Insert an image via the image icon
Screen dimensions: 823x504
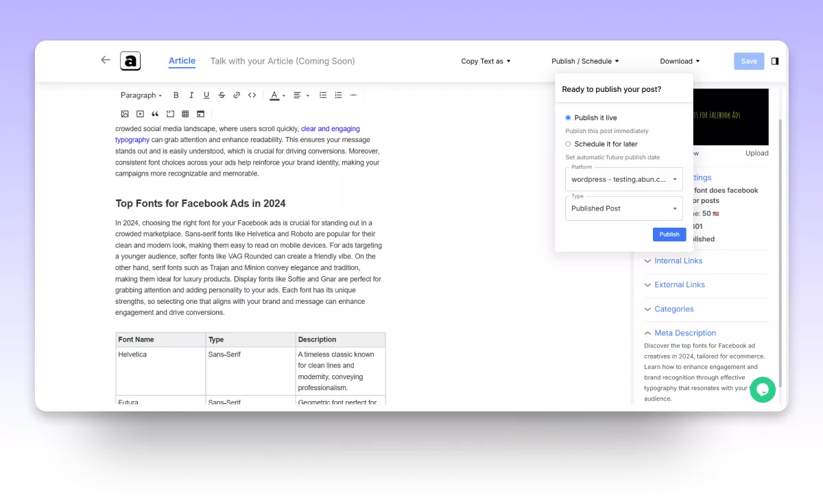pos(125,114)
